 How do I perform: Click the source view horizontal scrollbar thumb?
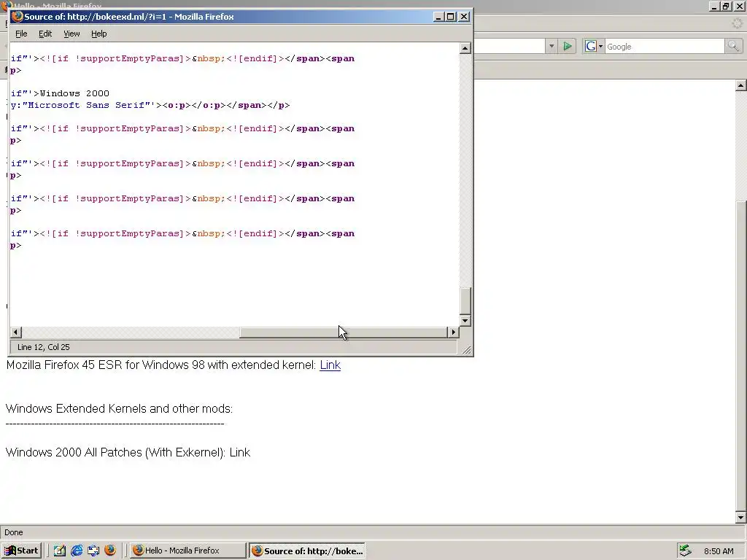343,332
